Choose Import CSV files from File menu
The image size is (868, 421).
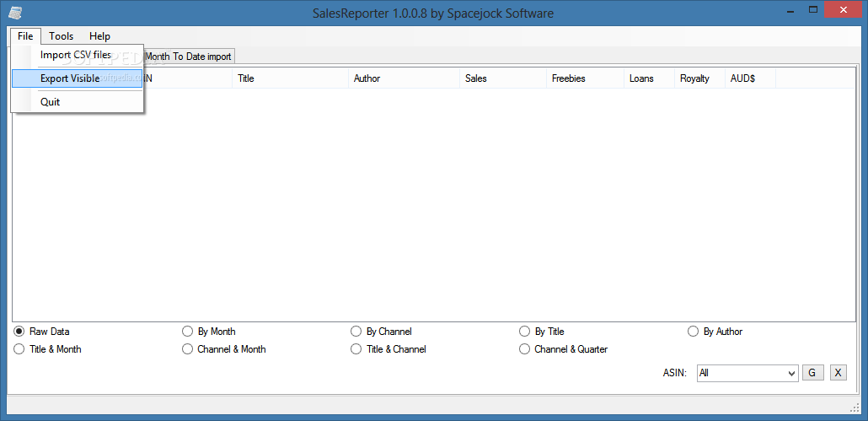(x=77, y=55)
